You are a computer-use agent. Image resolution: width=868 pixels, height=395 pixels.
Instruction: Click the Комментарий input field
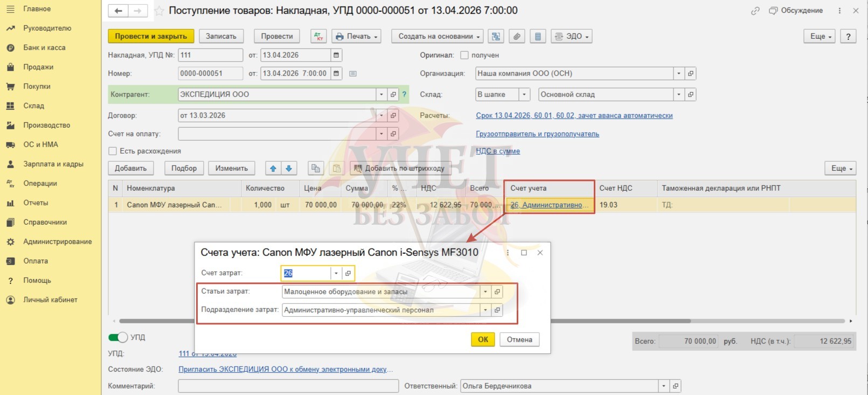coord(288,386)
